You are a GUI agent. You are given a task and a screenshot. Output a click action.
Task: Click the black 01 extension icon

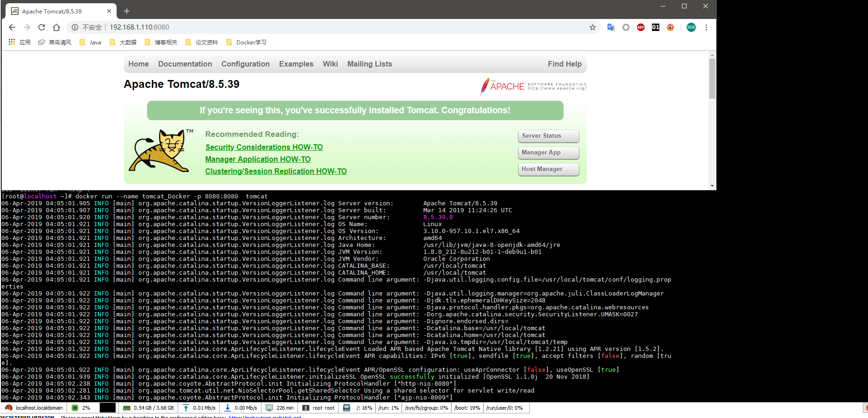[656, 27]
